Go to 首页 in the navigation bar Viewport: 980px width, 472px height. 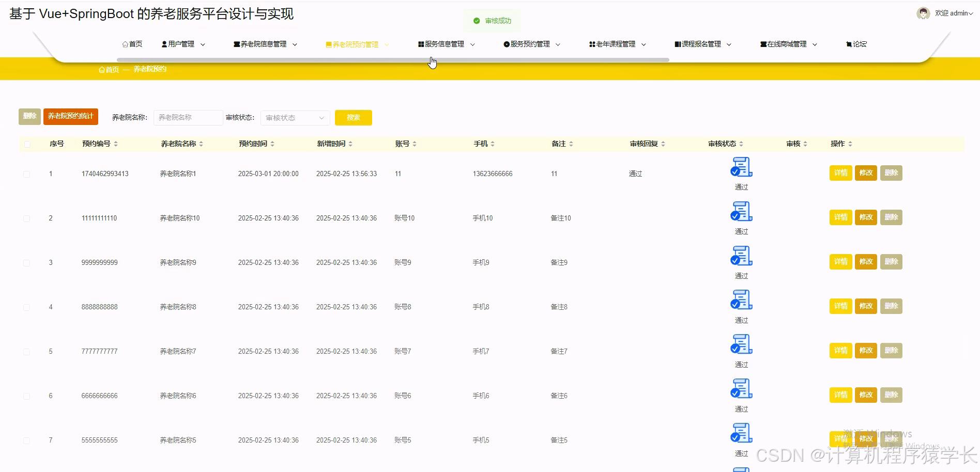[132, 44]
